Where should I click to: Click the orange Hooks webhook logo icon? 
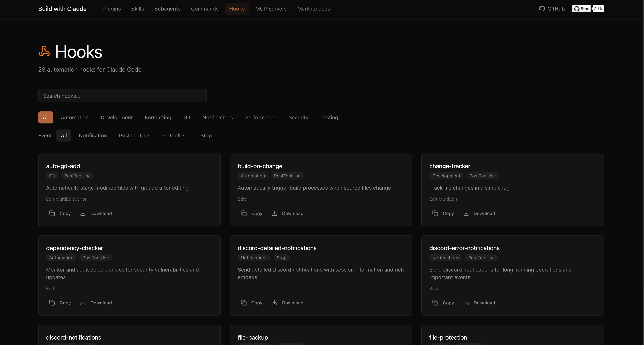coord(44,51)
